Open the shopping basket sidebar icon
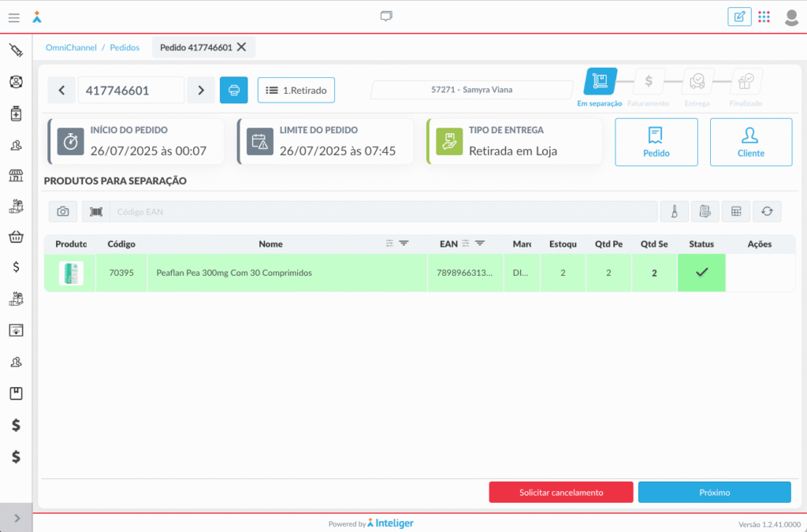The width and height of the screenshot is (807, 532). pos(16,236)
